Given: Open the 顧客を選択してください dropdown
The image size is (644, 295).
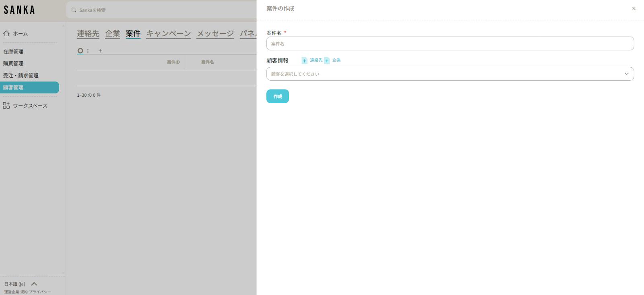Looking at the screenshot, I should click(450, 74).
